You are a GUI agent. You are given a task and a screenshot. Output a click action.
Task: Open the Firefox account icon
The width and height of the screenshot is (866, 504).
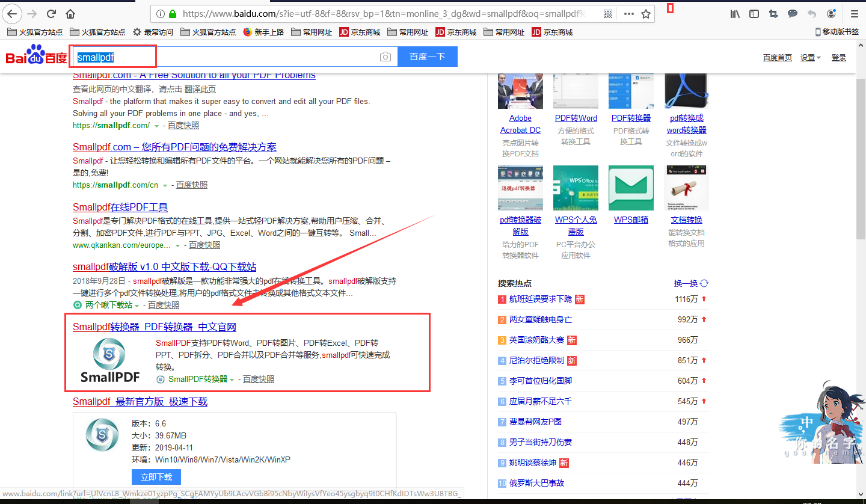tap(831, 13)
